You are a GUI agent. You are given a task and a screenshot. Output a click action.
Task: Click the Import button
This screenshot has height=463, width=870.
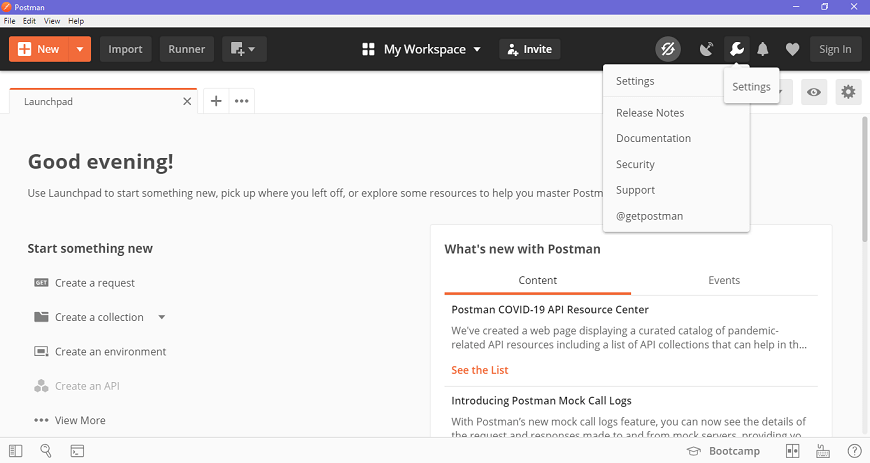click(x=125, y=49)
